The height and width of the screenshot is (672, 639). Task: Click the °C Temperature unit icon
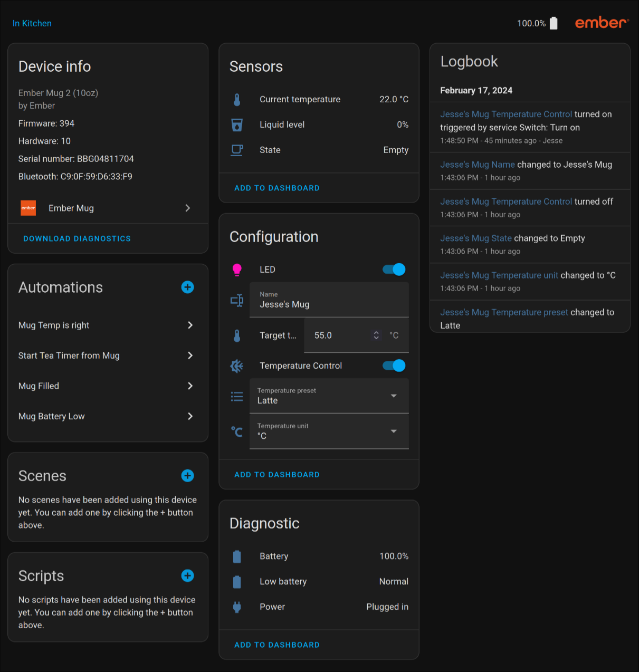(237, 431)
